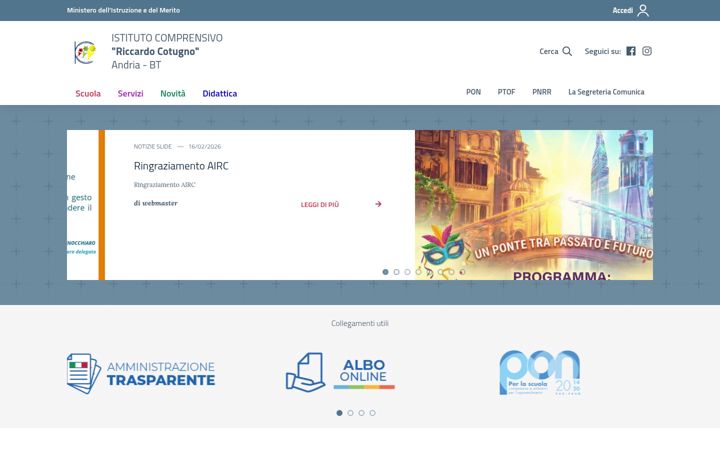Open the Accedi login link

coord(622,10)
